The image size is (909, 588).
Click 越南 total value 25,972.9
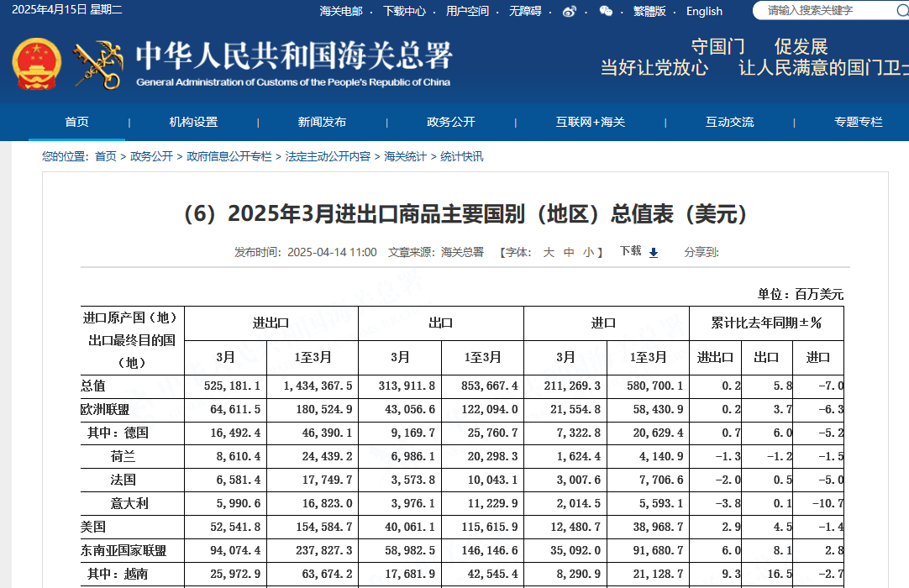pos(235,574)
